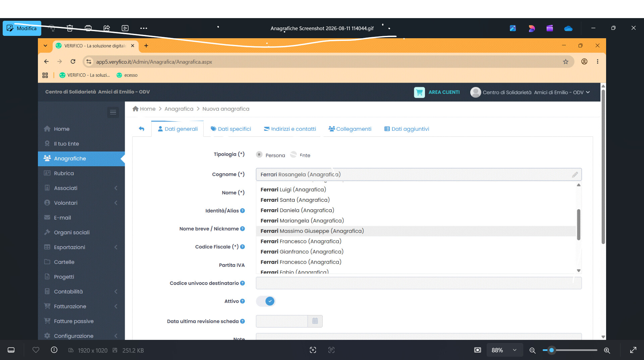This screenshot has height=360, width=644.
Task: Click the Anagrafica breadcrumb link
Action: [179, 109]
